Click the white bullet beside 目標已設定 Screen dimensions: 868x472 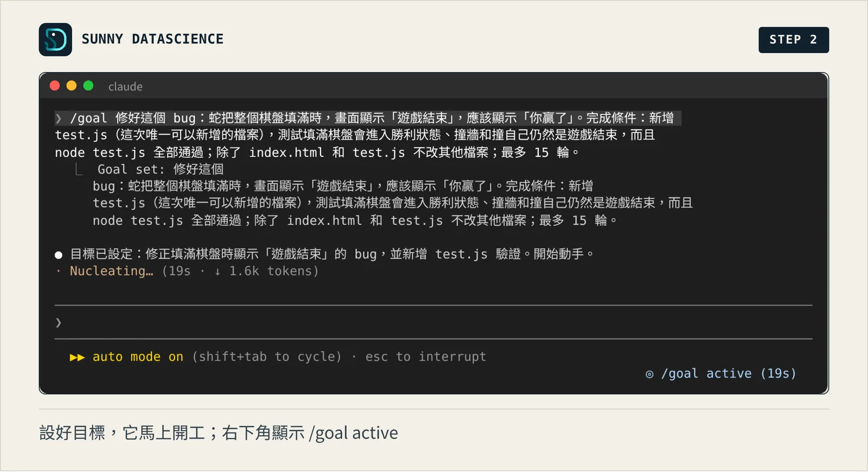59,254
